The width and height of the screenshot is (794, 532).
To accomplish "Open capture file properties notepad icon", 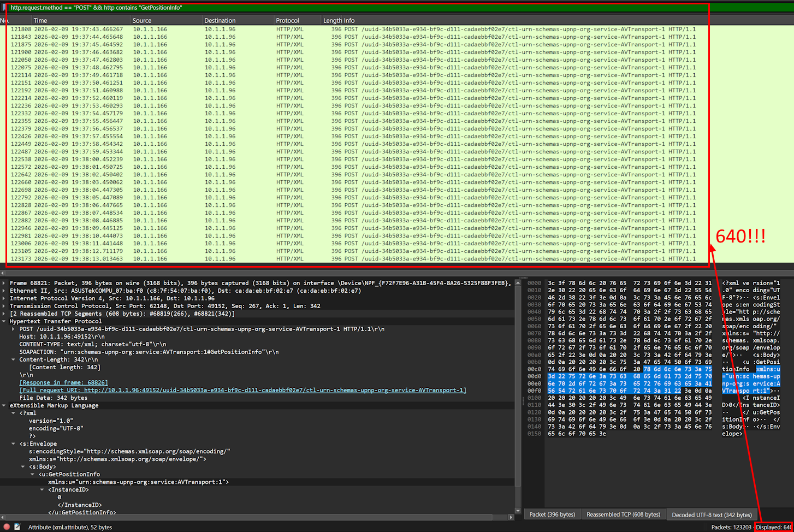I will [17, 527].
